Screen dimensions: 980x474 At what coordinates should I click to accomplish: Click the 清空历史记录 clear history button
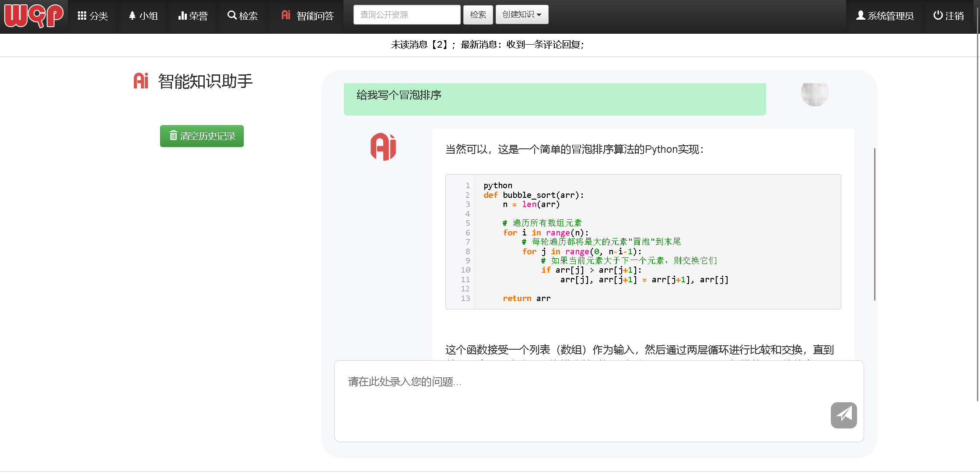pyautogui.click(x=202, y=136)
